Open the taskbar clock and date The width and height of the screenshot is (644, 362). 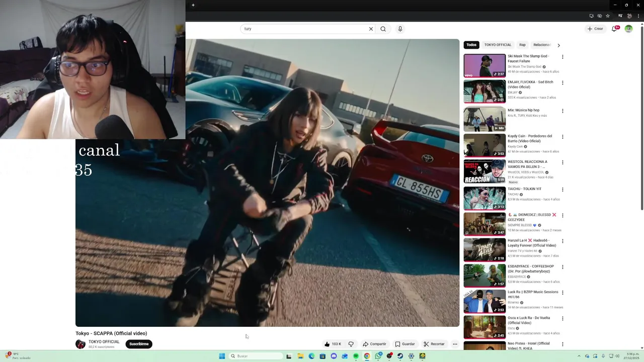[x=632, y=356]
